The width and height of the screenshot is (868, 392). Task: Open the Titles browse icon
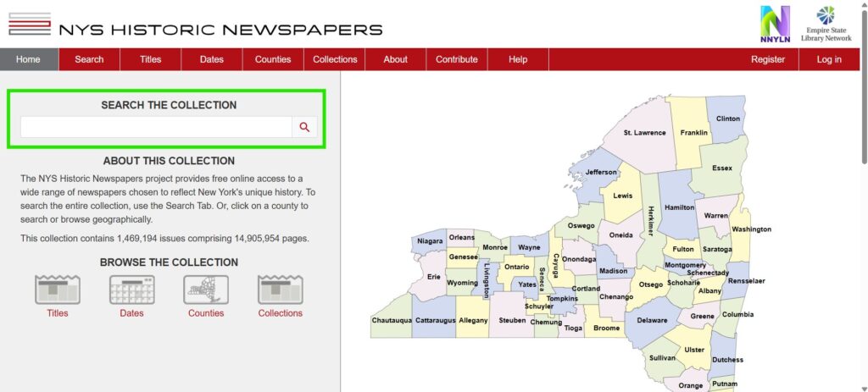point(58,290)
